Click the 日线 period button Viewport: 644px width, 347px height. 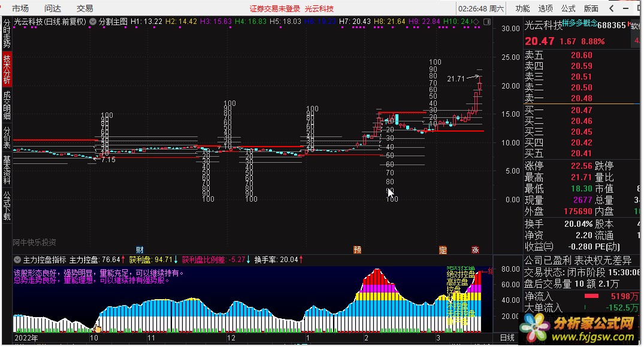click(x=507, y=337)
